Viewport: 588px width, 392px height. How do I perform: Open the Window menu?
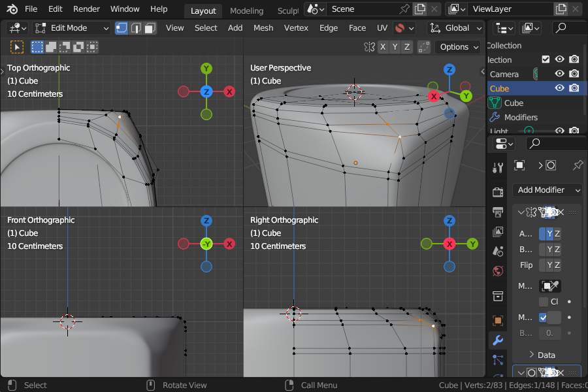(125, 9)
